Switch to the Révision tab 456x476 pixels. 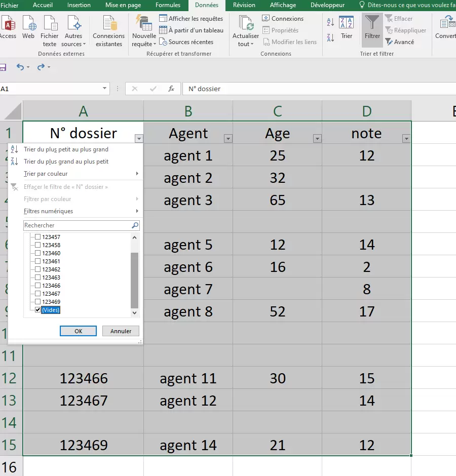[x=244, y=5]
